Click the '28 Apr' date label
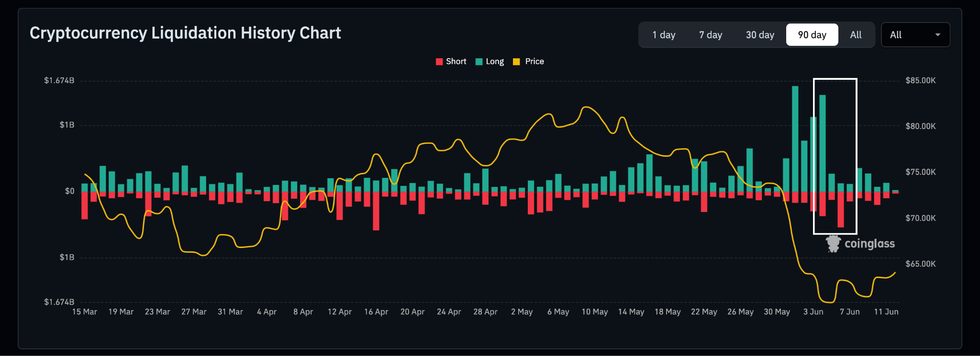This screenshot has height=356, width=980. pyautogui.click(x=485, y=312)
